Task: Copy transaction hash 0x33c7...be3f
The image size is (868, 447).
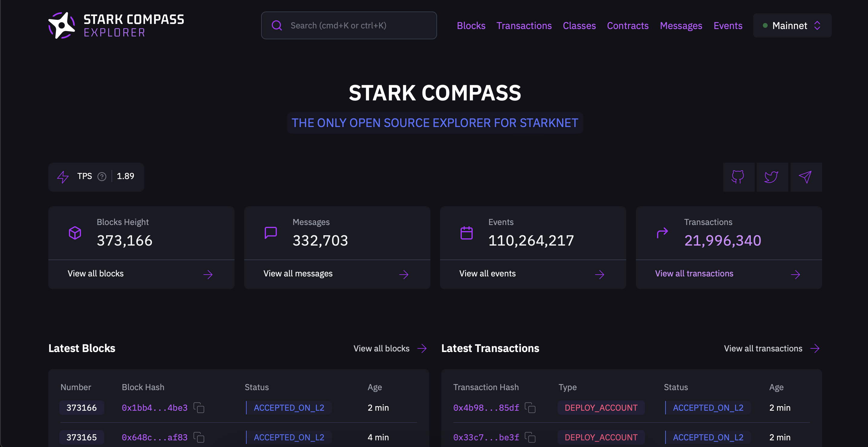Action: [x=530, y=438]
